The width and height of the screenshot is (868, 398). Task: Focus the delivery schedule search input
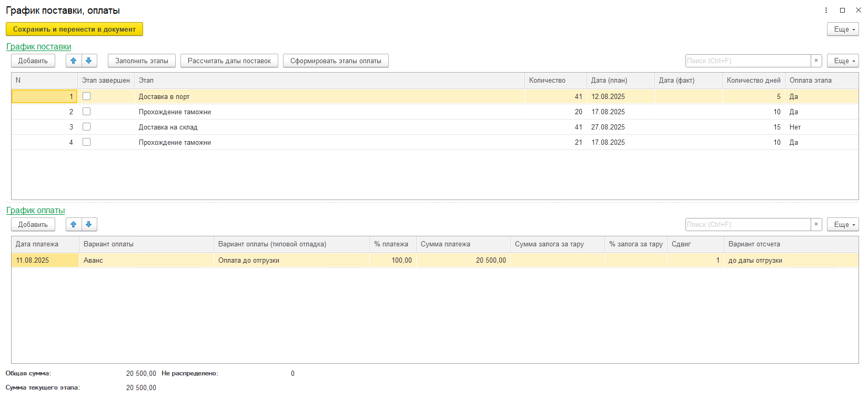click(x=747, y=61)
